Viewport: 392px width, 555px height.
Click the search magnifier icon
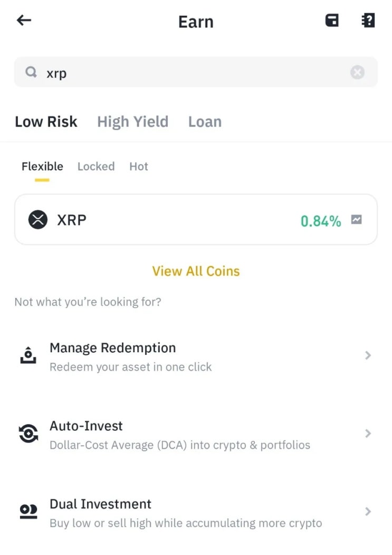tap(32, 72)
